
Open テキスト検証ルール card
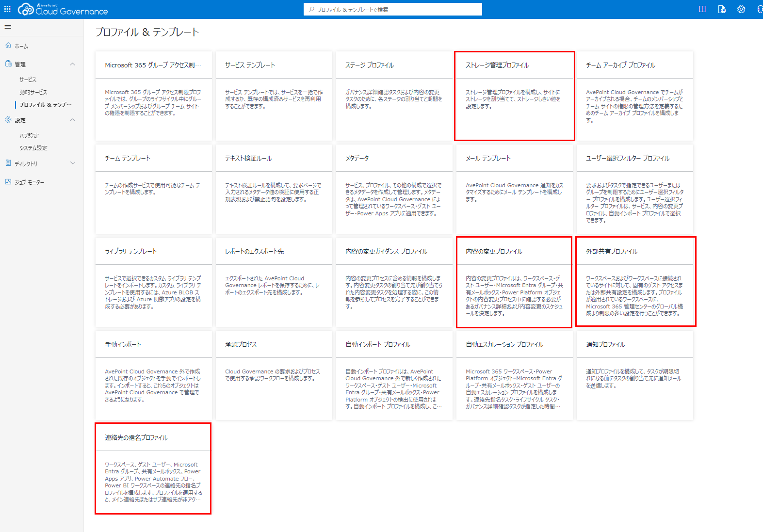tap(274, 189)
